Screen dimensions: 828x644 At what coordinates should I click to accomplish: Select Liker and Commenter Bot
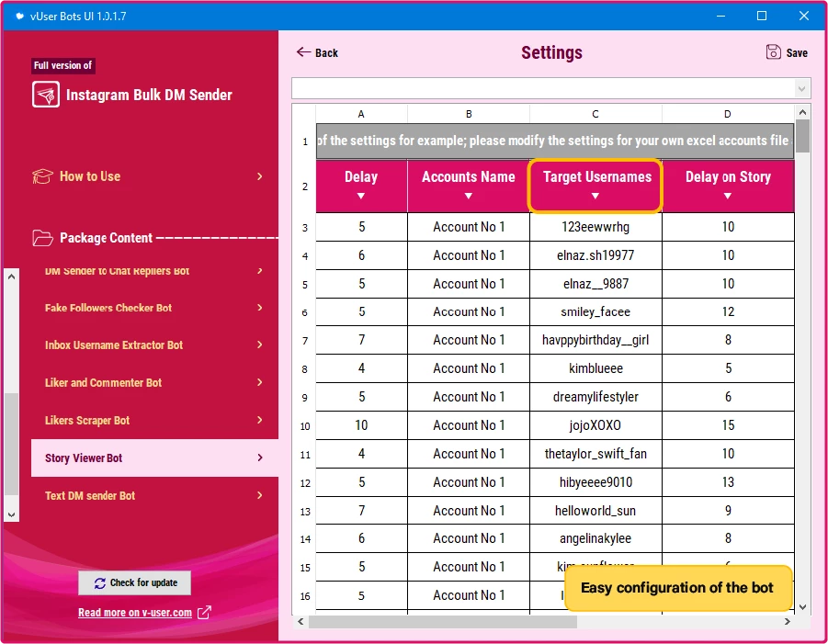click(154, 383)
